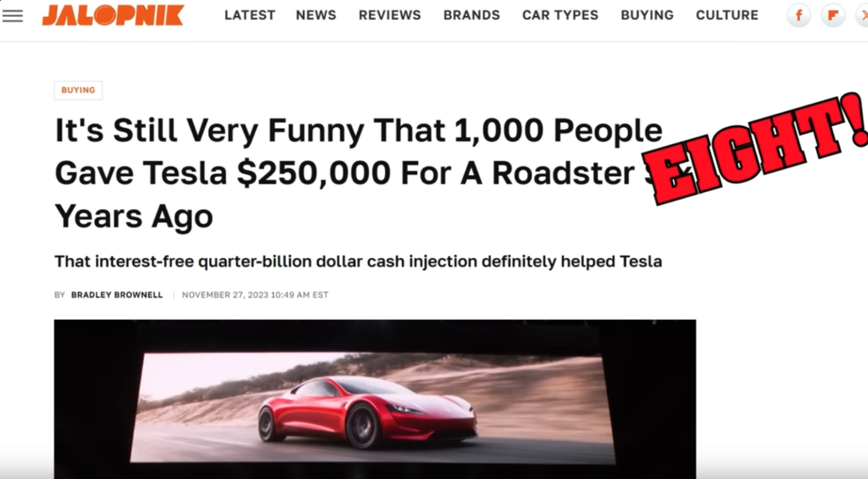Open the Buying nav item
Image resolution: width=868 pixels, height=479 pixels.
click(647, 16)
